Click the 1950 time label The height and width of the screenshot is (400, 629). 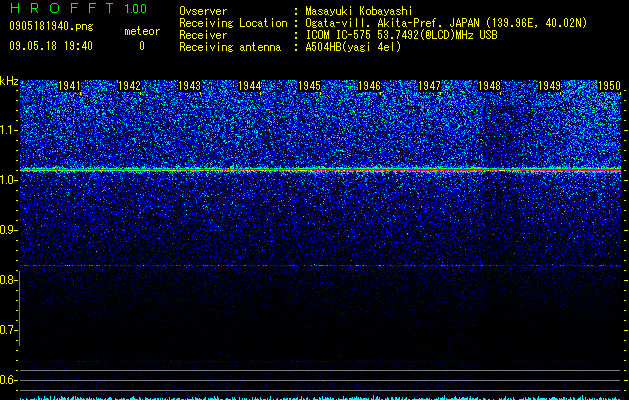[609, 86]
